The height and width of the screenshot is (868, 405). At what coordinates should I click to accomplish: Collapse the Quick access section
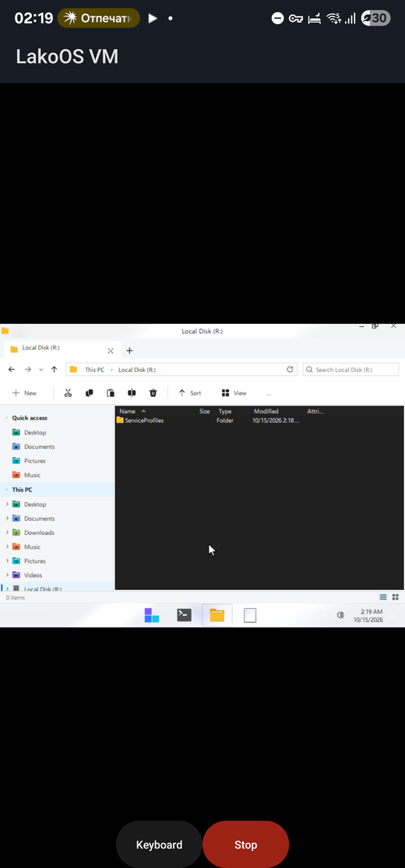(7, 418)
